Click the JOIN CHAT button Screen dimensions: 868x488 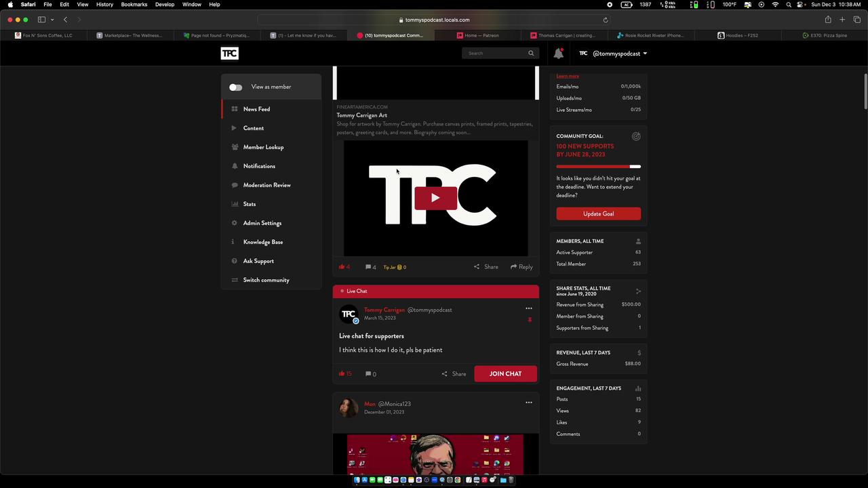pyautogui.click(x=505, y=373)
